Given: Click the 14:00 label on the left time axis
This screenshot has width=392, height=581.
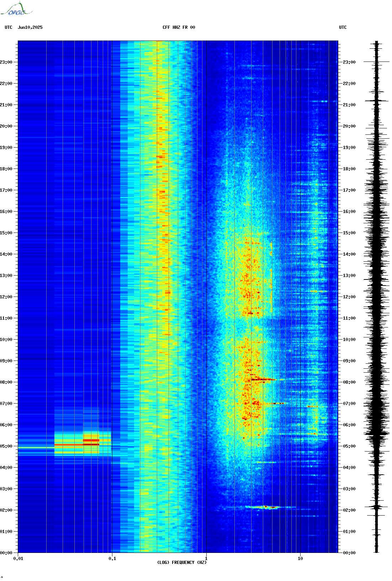Looking at the screenshot, I should (x=6, y=254).
